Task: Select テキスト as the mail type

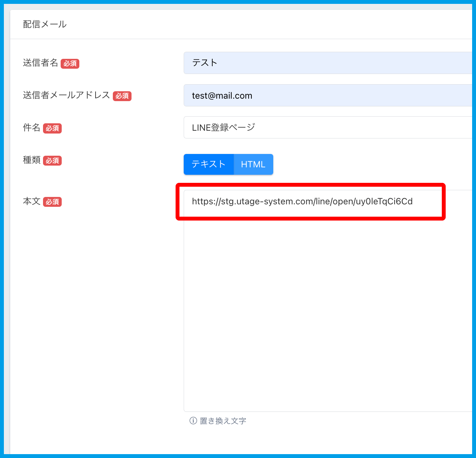Action: coord(208,164)
